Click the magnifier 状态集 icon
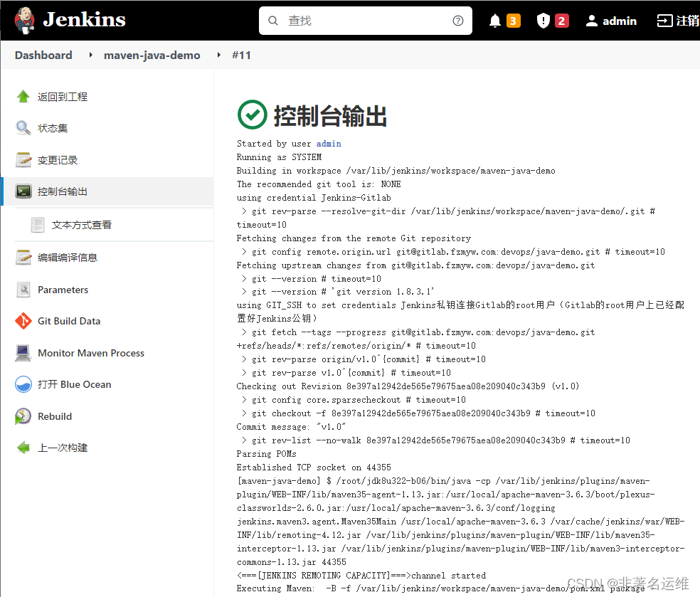700x597 pixels. (x=23, y=128)
